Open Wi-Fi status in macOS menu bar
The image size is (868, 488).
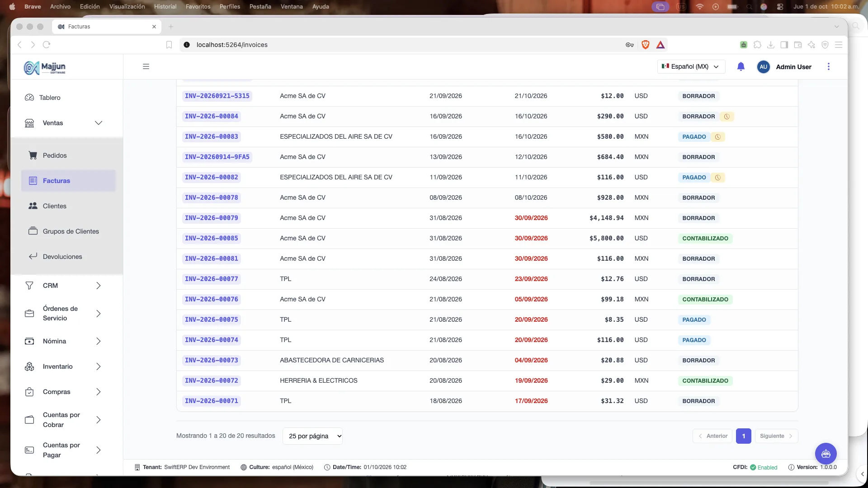coord(699,6)
